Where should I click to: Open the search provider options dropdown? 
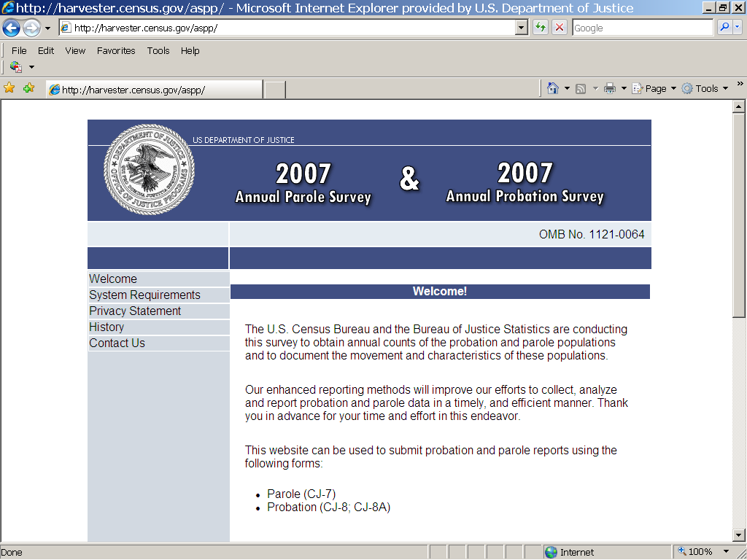pos(738,28)
